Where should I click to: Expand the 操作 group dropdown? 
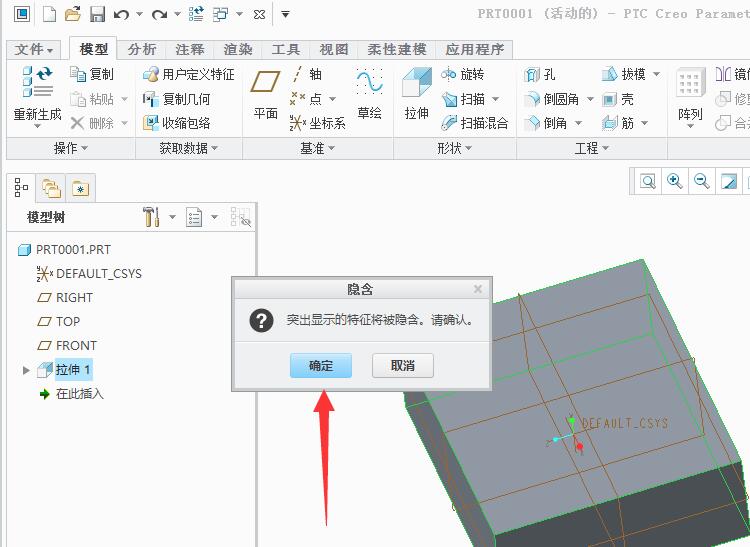(71, 148)
